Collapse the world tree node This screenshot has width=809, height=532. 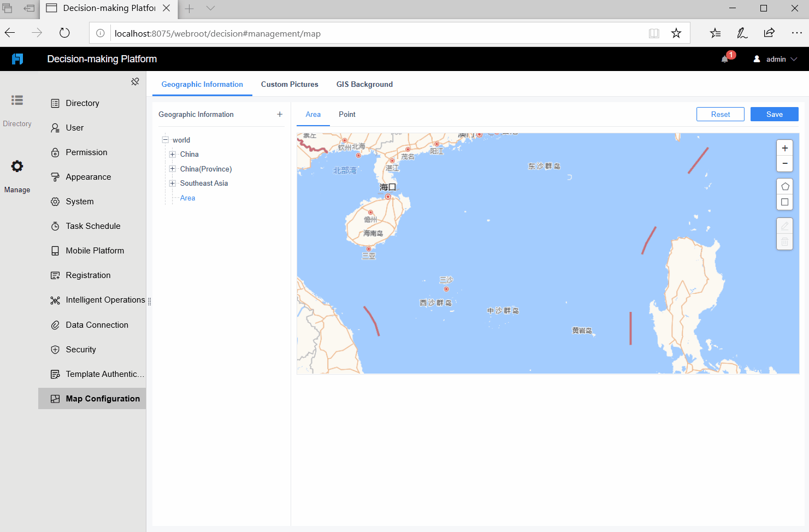pos(165,140)
